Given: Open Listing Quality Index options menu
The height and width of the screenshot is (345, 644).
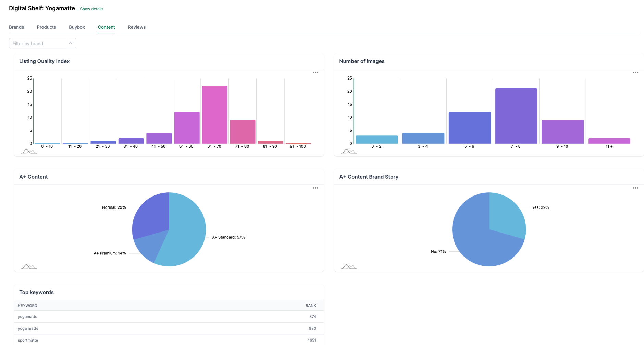Looking at the screenshot, I should (315, 72).
